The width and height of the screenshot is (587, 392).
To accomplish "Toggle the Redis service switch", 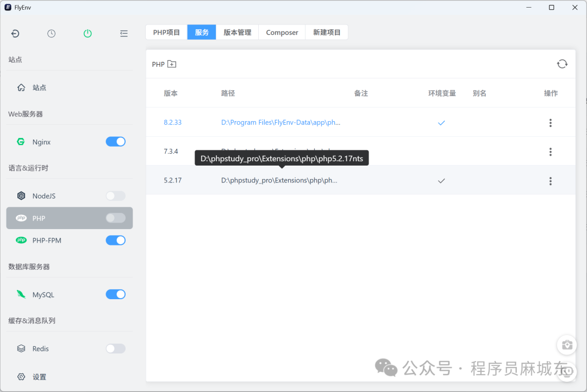I will click(116, 349).
